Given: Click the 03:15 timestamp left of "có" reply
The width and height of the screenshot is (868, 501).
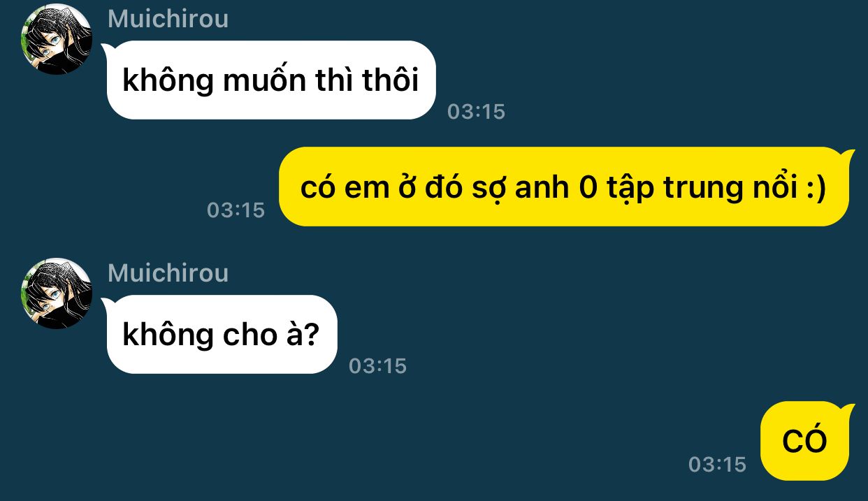Looking at the screenshot, I should [x=717, y=465].
